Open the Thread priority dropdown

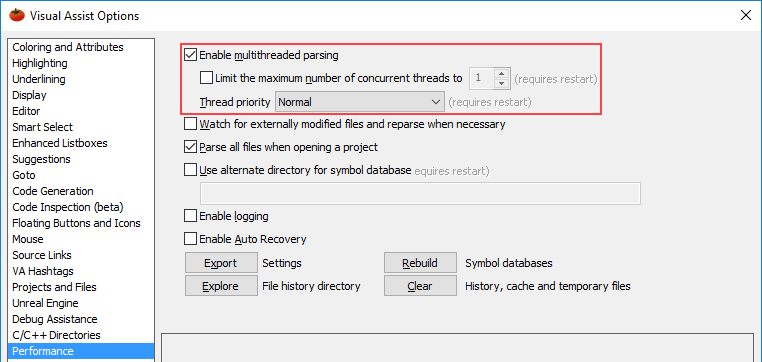pos(360,102)
